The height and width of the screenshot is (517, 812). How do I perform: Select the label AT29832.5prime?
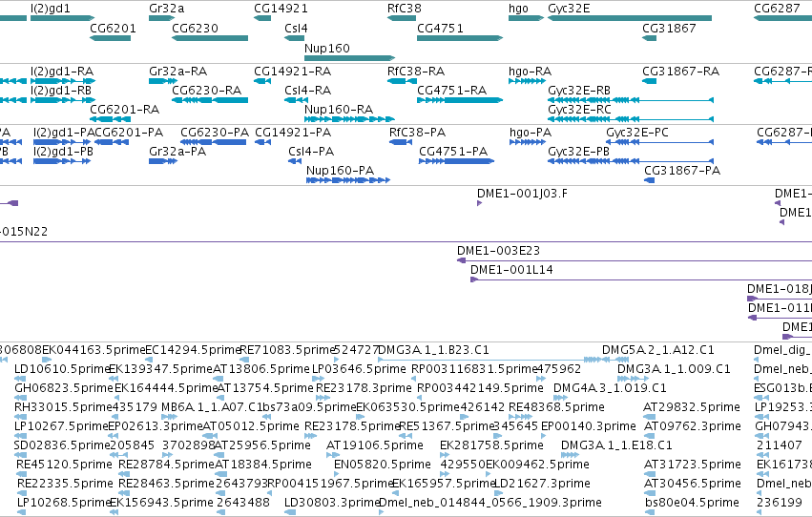coord(692,407)
